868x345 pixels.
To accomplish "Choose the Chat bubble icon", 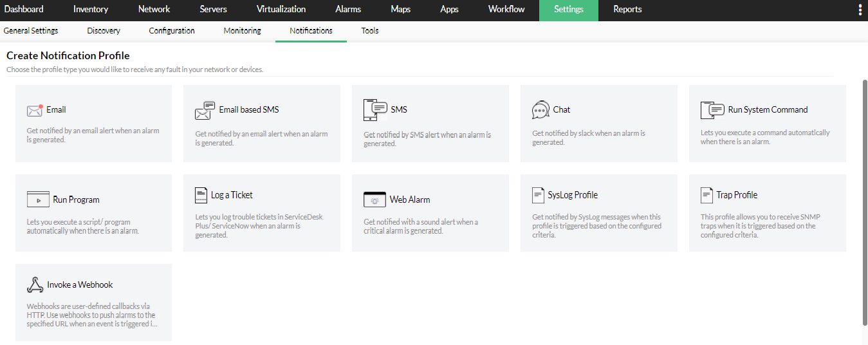I will (x=540, y=110).
